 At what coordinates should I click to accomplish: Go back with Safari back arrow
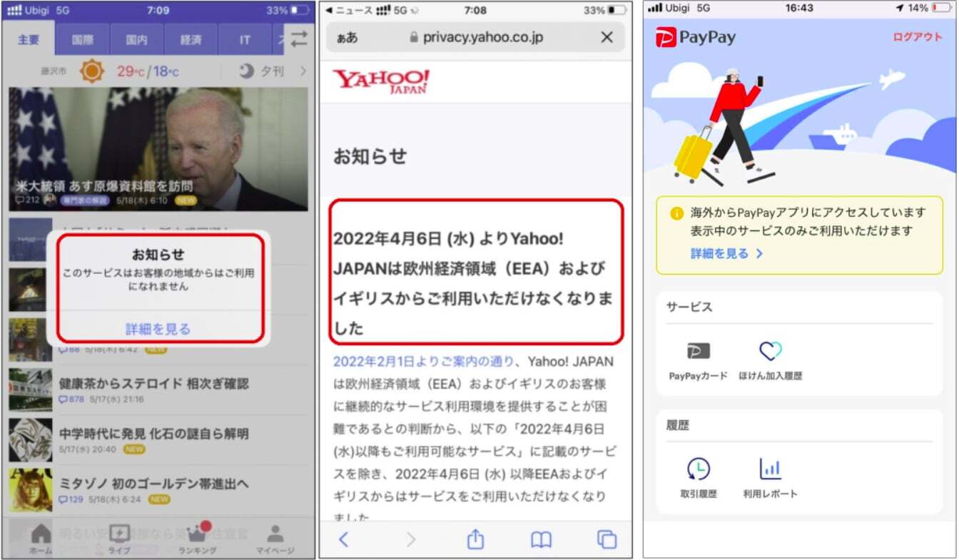344,539
